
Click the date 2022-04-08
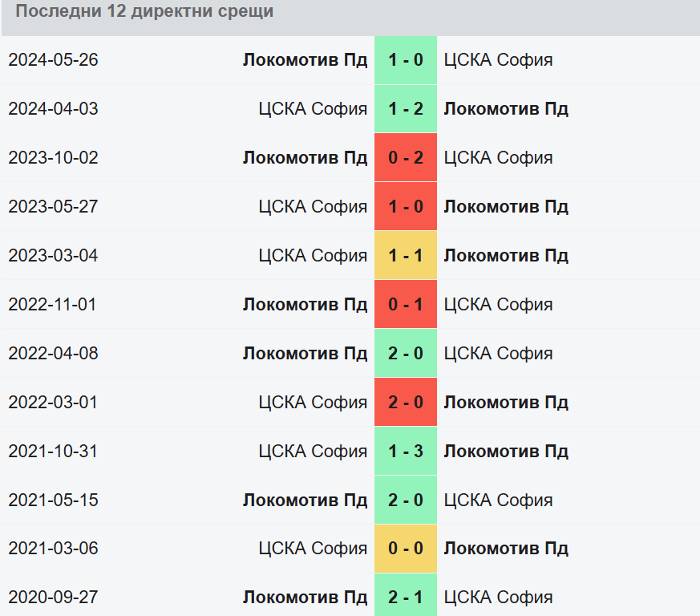(x=53, y=354)
